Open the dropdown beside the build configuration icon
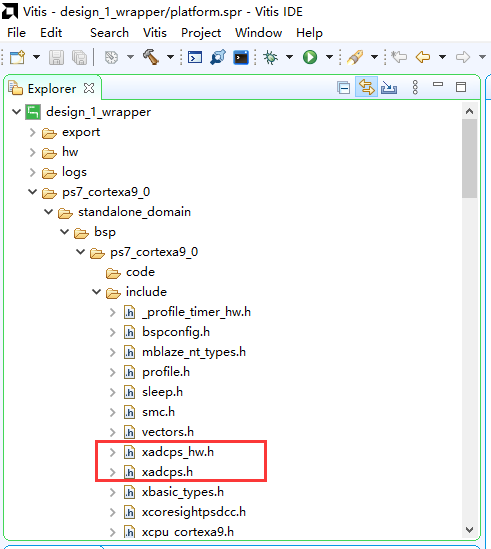Image resolution: width=491 pixels, height=549 pixels. click(130, 57)
